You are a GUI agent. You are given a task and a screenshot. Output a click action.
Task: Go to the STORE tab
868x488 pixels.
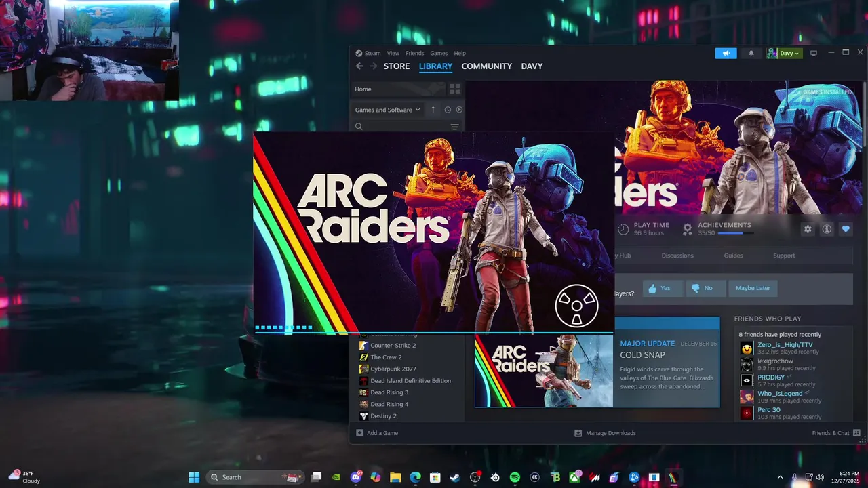[x=397, y=66]
